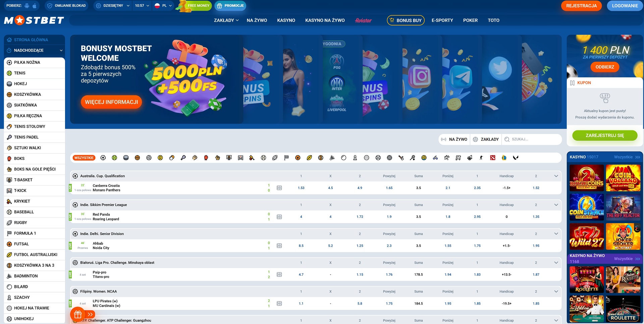The image size is (644, 324).
Task: Open Coin Volcano casino game thumbnail
Action: coord(623,178)
